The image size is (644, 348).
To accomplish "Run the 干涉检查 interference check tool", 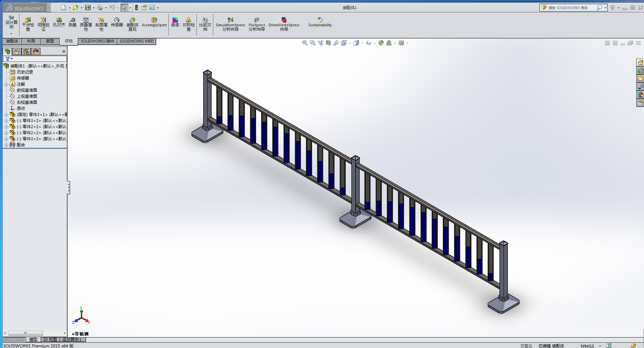I will tap(28, 24).
